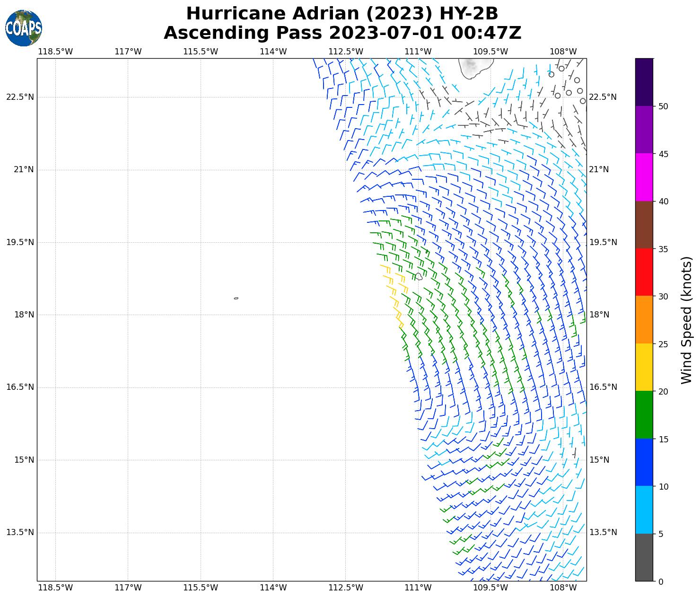700x598 pixels.
Task: Click the tiny island near 114.5°W
Action: click(x=236, y=298)
